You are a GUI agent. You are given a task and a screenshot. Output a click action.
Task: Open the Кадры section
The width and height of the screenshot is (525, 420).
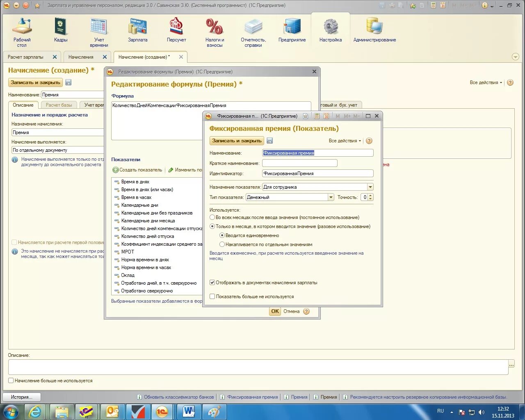tap(61, 30)
